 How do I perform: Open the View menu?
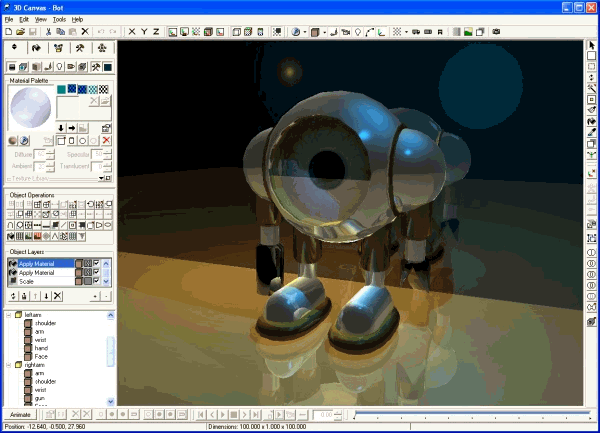pyautogui.click(x=40, y=19)
